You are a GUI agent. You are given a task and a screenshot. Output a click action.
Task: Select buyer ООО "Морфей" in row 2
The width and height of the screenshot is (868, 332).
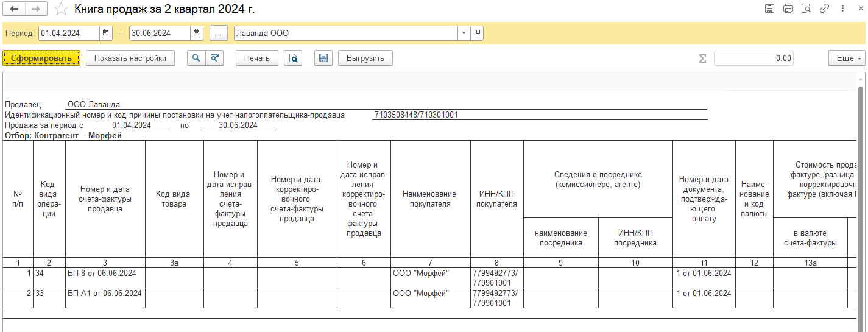click(431, 298)
